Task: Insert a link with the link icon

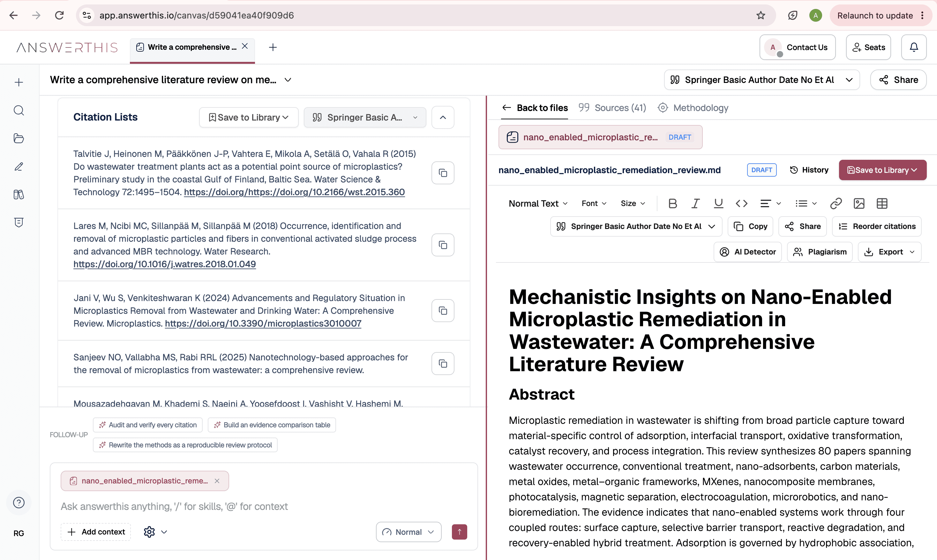Action: click(x=836, y=203)
